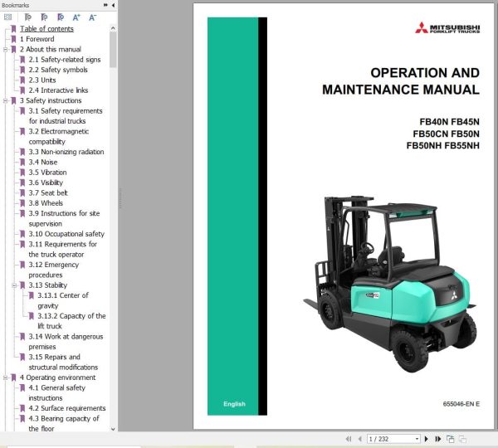Click the document number '655046-EN E'
498x448 pixels.
[461, 404]
